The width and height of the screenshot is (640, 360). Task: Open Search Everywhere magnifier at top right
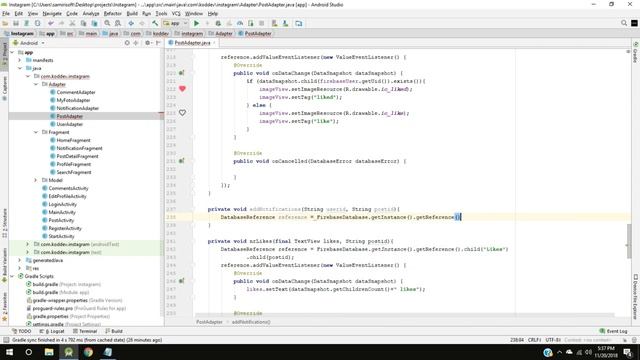624,23
